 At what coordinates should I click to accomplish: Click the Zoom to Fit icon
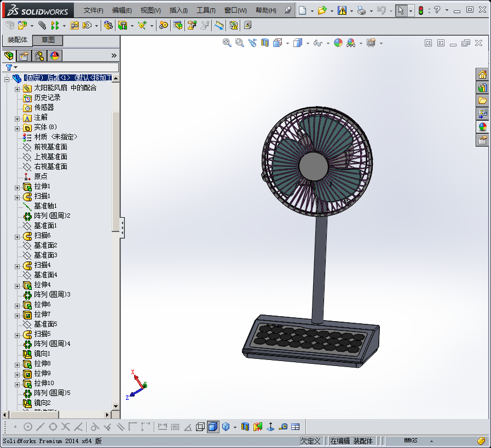(227, 43)
